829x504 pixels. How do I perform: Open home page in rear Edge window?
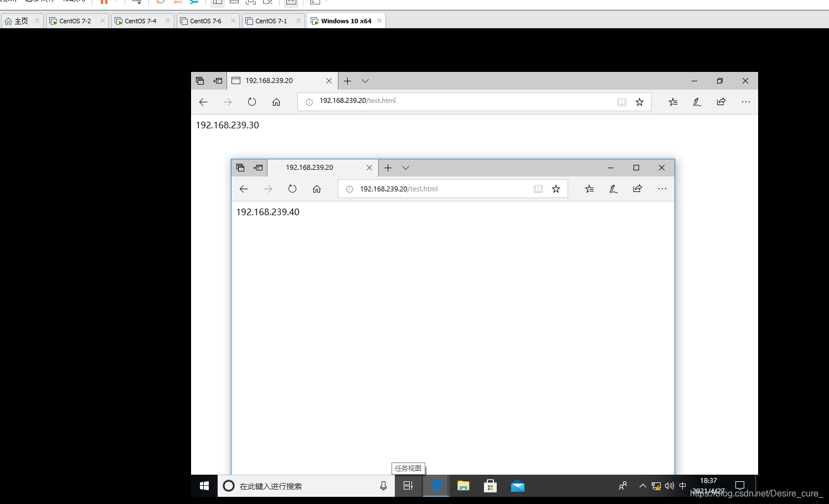(276, 102)
